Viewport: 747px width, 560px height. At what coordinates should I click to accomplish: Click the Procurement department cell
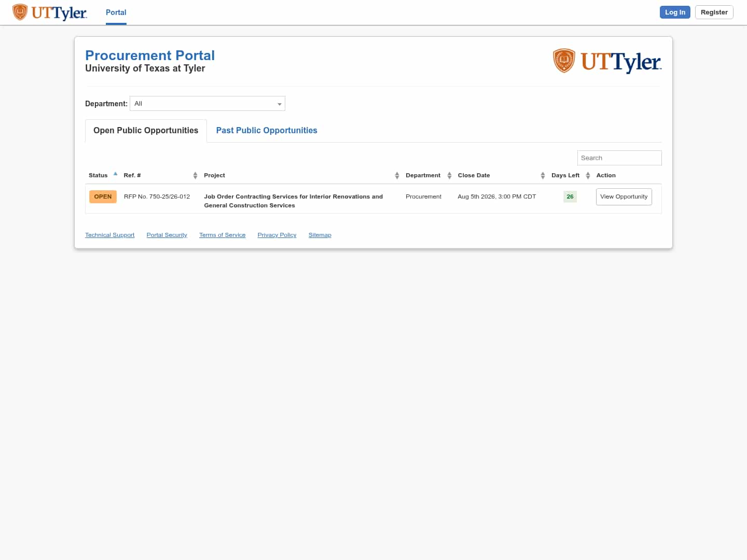(x=423, y=197)
